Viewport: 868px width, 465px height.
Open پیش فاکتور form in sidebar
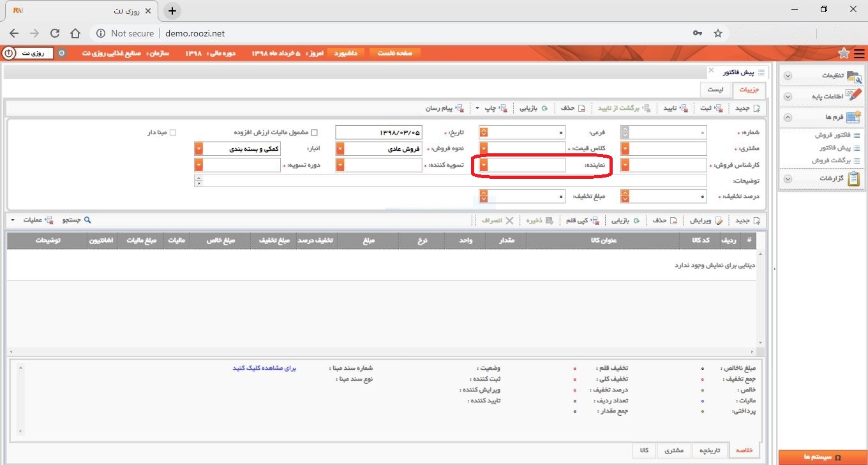click(840, 148)
